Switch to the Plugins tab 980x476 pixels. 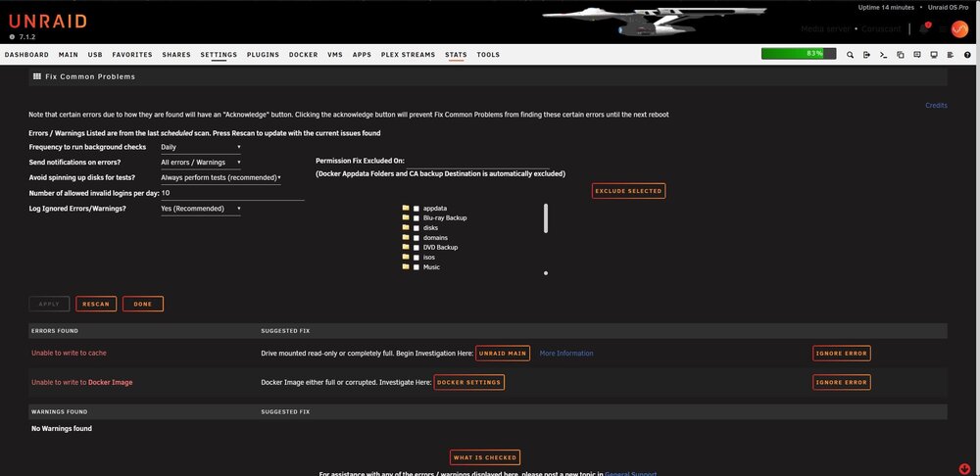(x=263, y=55)
